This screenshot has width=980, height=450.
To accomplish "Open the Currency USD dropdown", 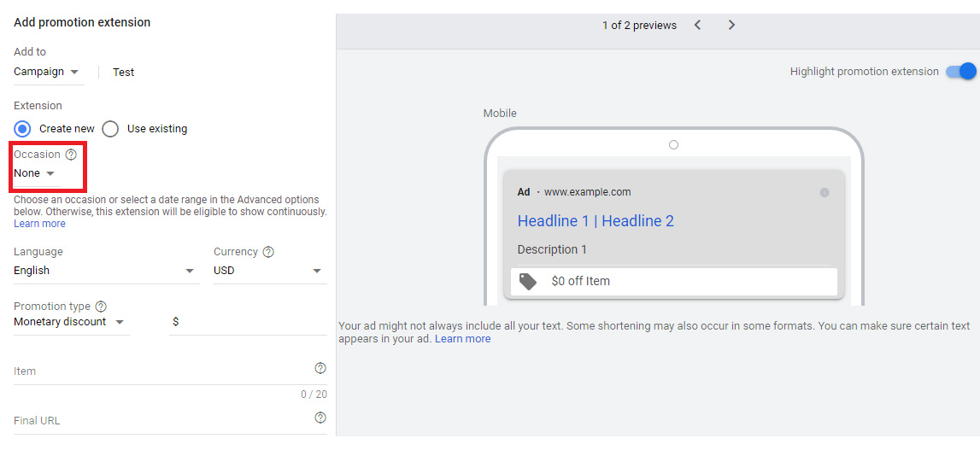I will point(270,271).
